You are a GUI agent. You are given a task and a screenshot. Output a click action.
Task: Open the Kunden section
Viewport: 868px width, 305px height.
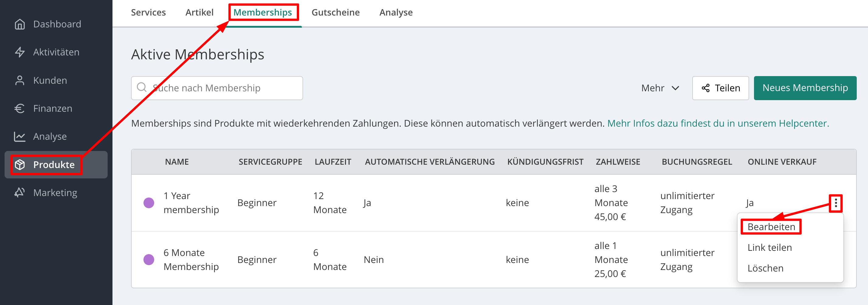[x=56, y=80]
